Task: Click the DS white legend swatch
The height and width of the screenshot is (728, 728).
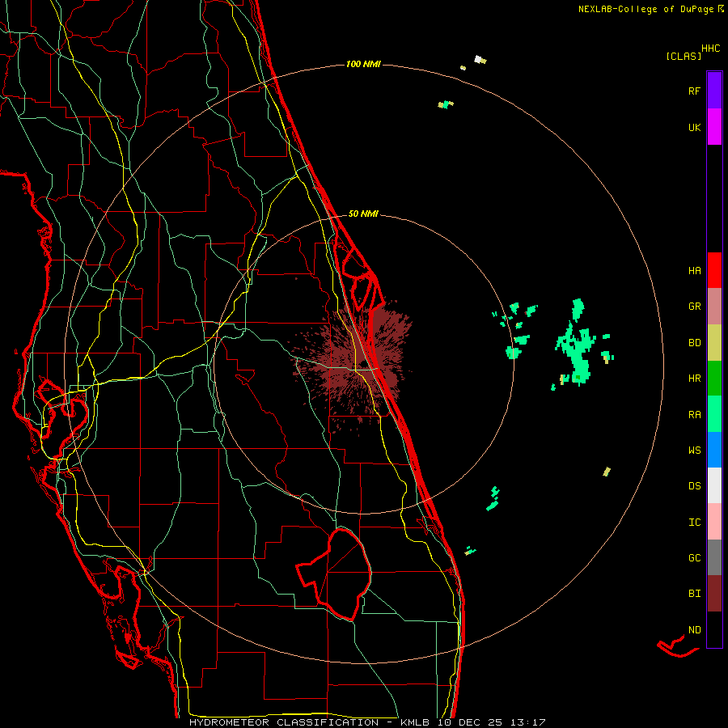Action: tap(714, 485)
